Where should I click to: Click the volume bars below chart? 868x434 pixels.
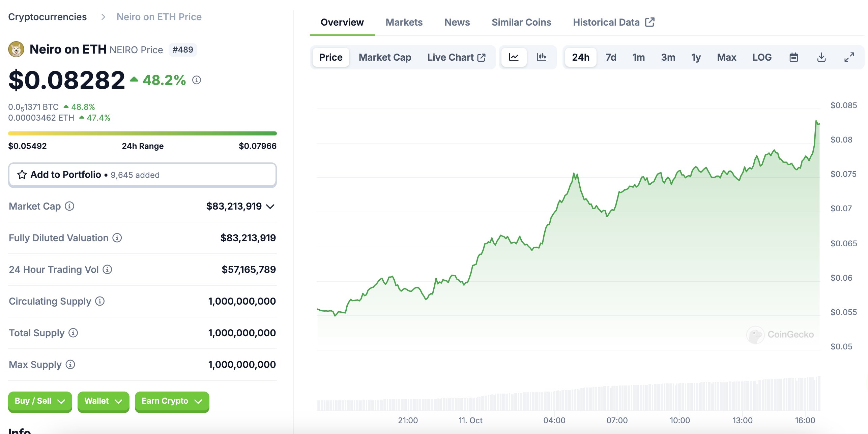pyautogui.click(x=568, y=394)
